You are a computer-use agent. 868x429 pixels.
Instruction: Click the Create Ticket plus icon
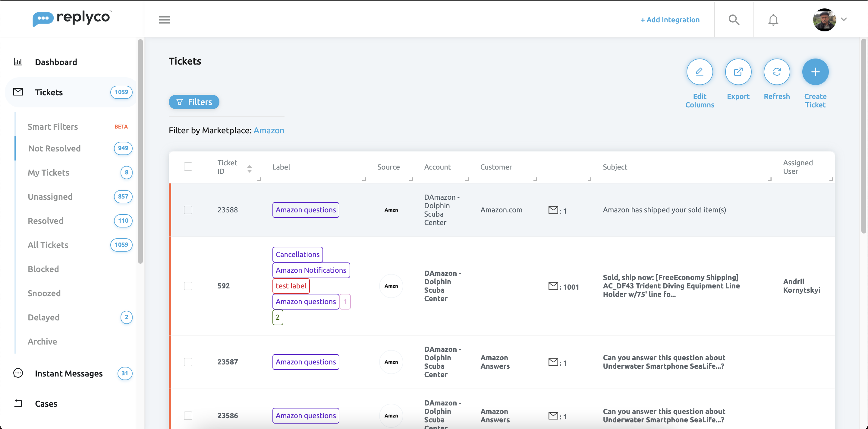(815, 72)
